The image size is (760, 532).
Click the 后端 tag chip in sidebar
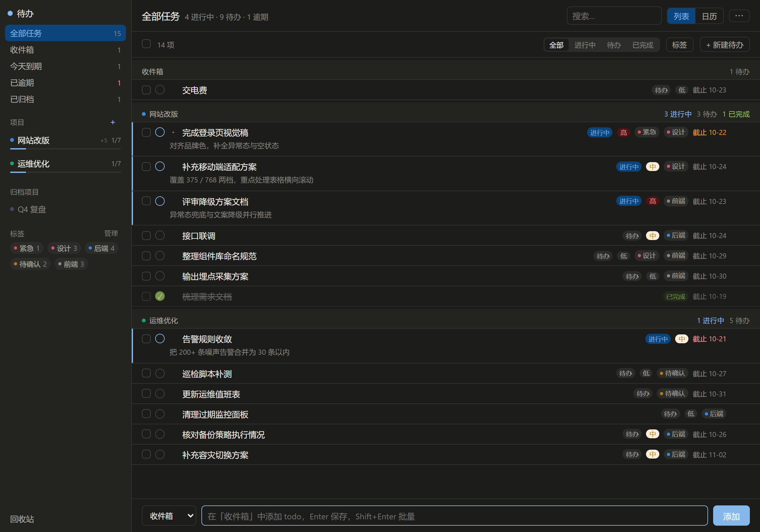[x=101, y=248]
